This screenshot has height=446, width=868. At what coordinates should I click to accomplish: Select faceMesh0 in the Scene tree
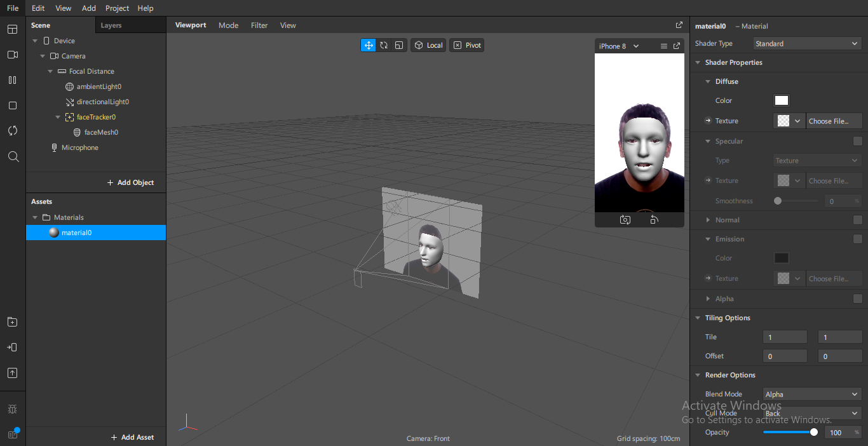click(101, 132)
